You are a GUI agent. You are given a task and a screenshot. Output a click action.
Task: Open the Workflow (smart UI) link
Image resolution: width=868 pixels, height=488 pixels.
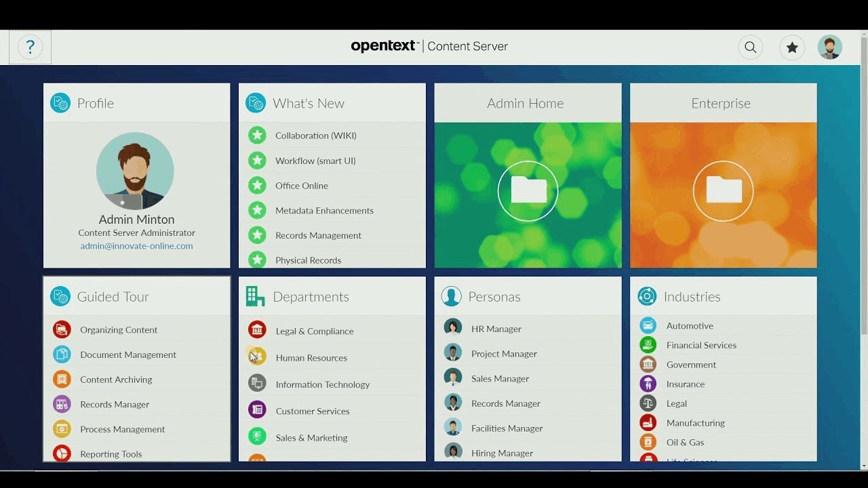315,161
